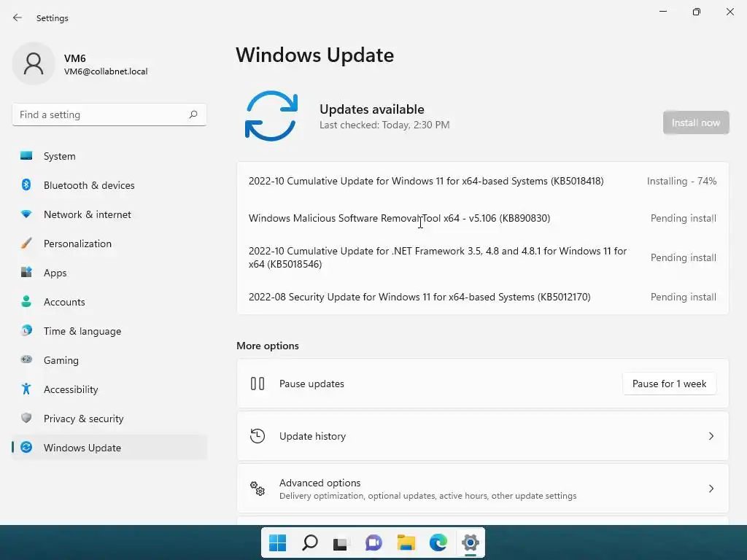Select Accessibility in the sidebar
The height and width of the screenshot is (560, 747).
[109, 389]
